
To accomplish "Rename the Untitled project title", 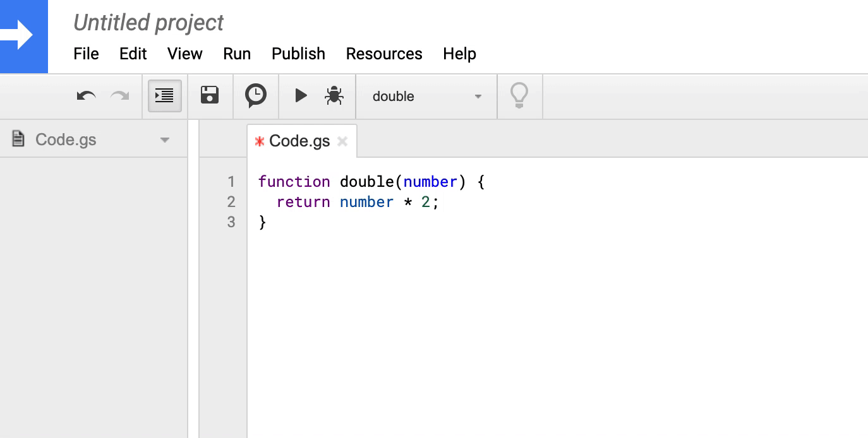I will click(x=148, y=23).
